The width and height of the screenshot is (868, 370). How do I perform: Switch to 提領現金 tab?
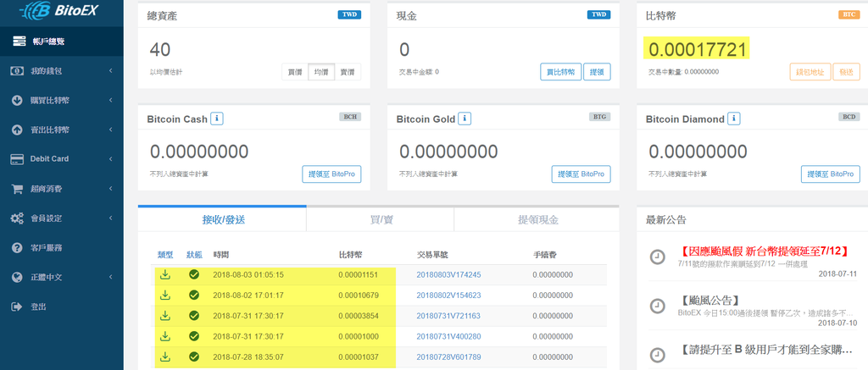click(537, 219)
